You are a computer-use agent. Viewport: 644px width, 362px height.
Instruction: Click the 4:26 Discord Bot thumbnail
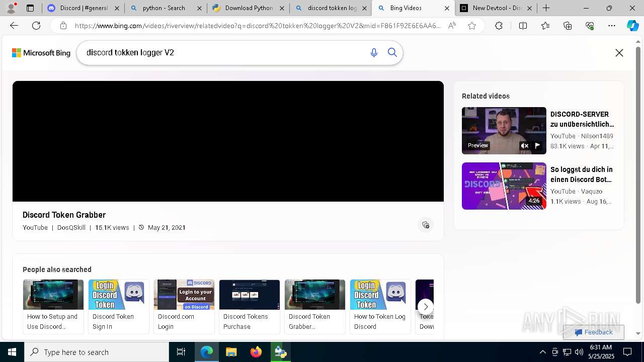point(504,186)
